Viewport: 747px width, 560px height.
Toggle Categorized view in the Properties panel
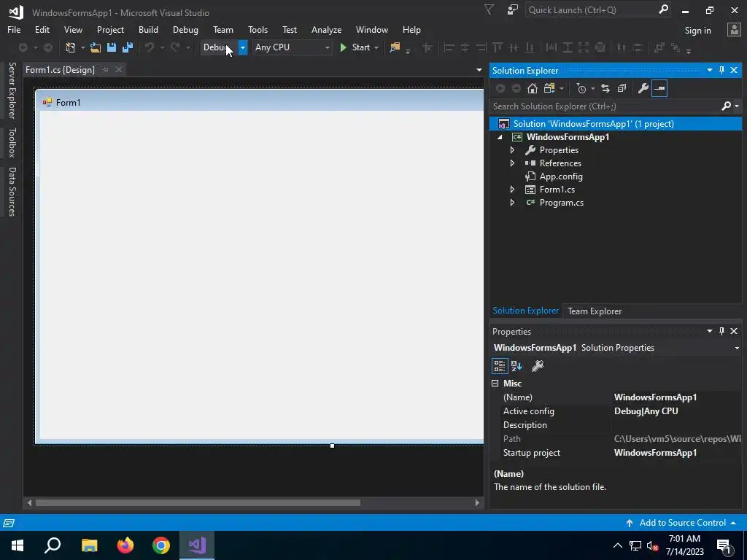click(499, 366)
